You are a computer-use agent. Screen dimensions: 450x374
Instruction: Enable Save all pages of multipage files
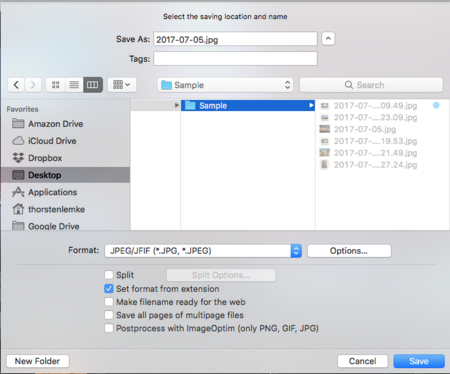[109, 315]
